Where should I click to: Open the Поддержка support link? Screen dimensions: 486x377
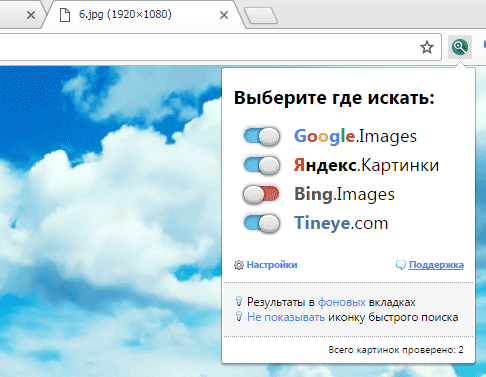(x=436, y=265)
